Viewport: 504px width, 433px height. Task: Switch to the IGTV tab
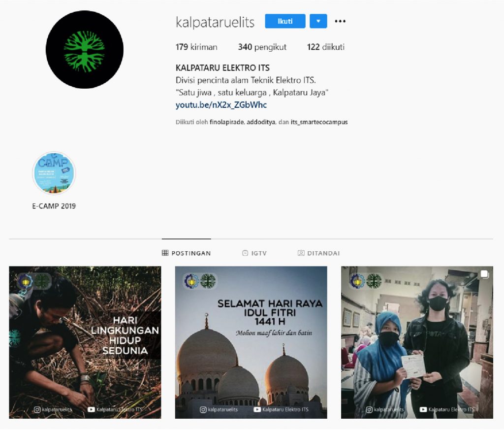(254, 253)
